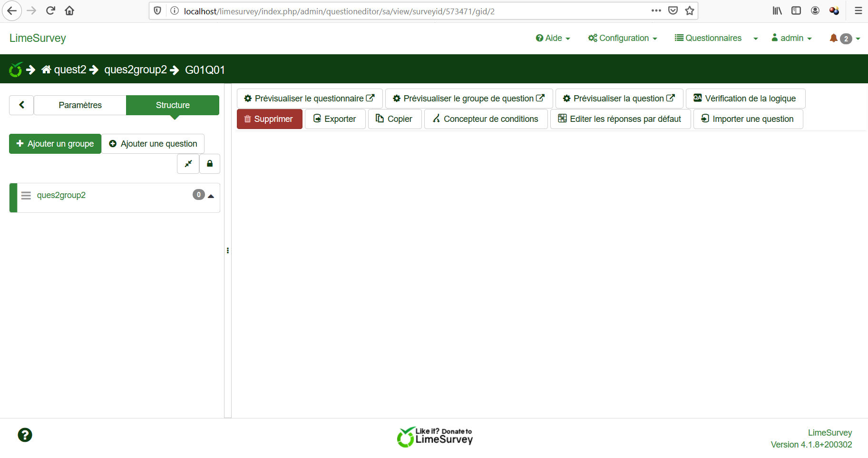Open Vérification de la logique

coord(745,99)
